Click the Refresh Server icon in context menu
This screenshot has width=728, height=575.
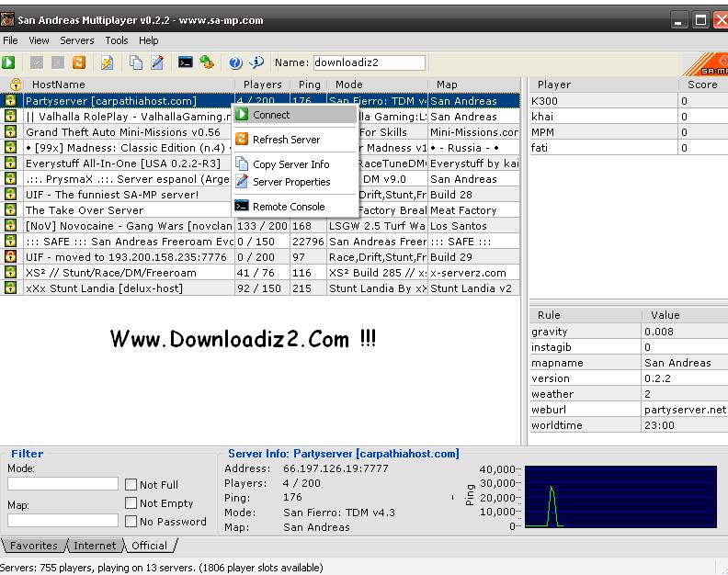click(x=242, y=139)
